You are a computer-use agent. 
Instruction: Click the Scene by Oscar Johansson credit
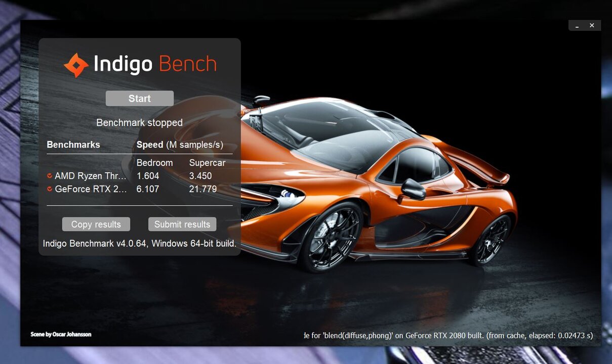tap(61, 334)
